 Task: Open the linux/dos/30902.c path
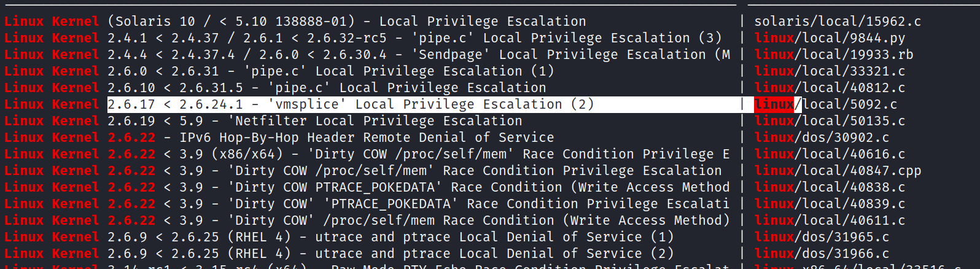coord(821,138)
